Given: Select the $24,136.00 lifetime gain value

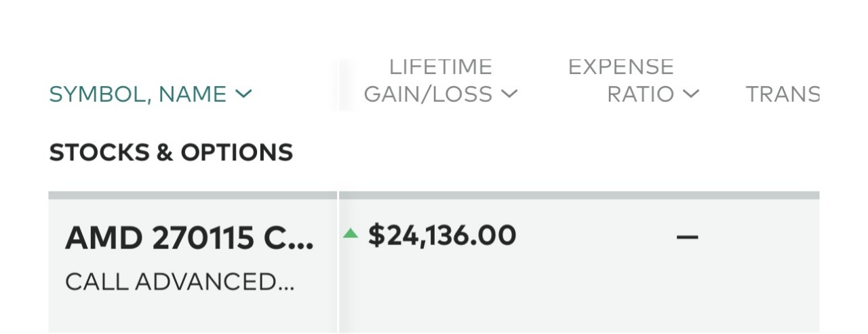Looking at the screenshot, I should [442, 236].
